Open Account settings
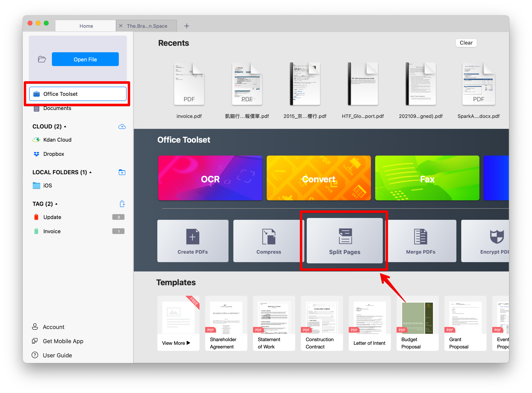Screen dimensions: 532x393 [x=48, y=327]
